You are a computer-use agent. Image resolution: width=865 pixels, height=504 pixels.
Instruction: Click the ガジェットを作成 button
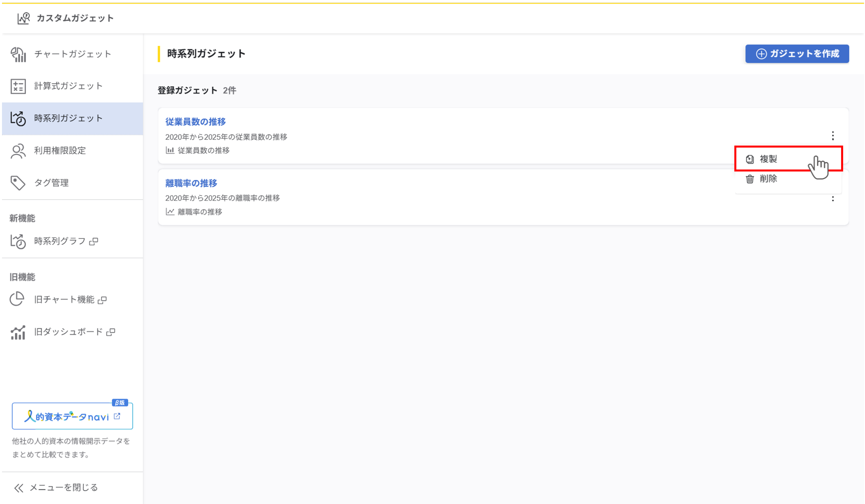click(x=797, y=54)
